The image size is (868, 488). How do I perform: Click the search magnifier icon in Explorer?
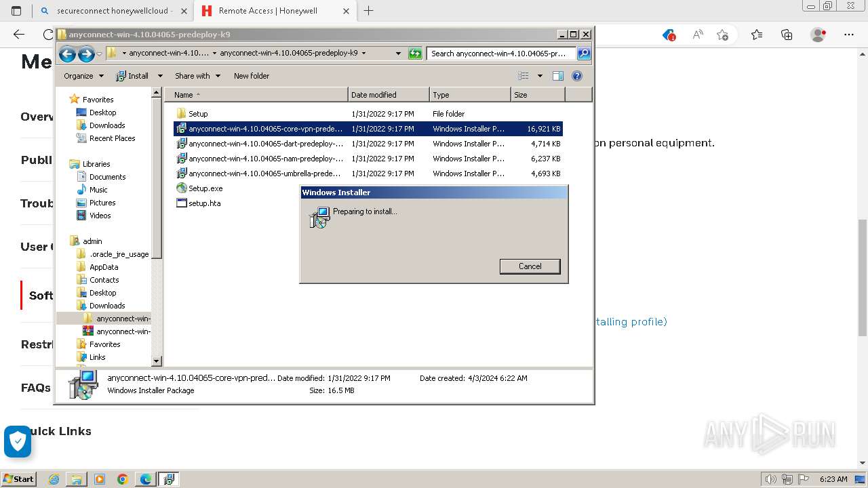point(583,54)
